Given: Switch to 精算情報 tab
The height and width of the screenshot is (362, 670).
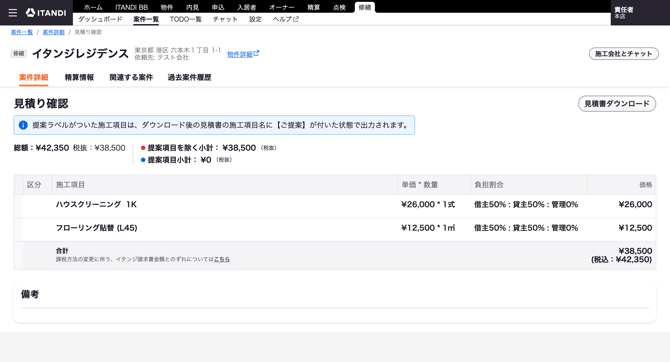Looking at the screenshot, I should (x=79, y=77).
